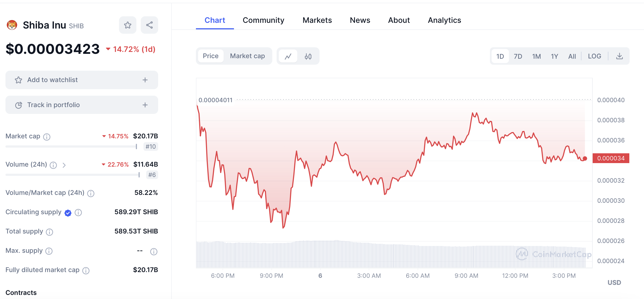Viewport: 644px width, 299px height.
Task: Click the star favorite icon near Shiba Inu
Action: 127,25
